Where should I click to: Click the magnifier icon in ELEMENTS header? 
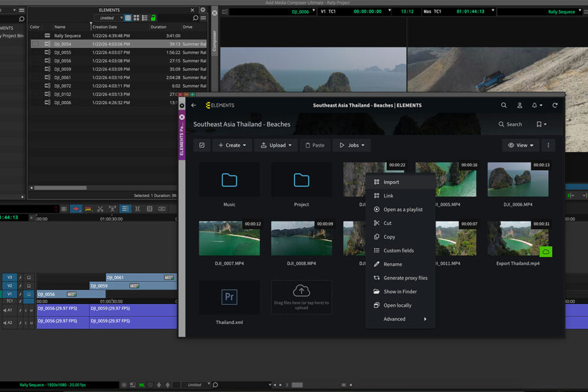coord(504,105)
